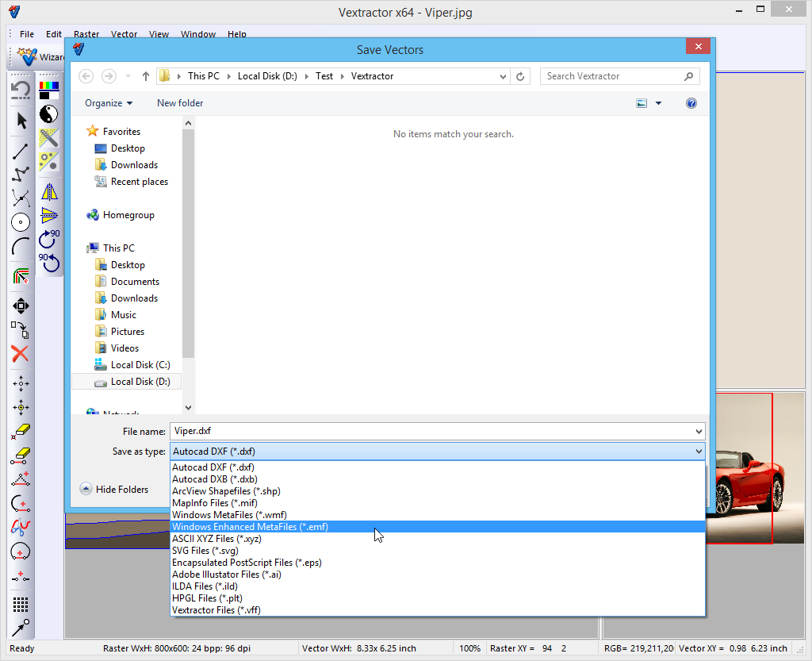812x661 pixels.
Task: Select Adobe Illustrator Files (*.ai) format
Action: 227,575
